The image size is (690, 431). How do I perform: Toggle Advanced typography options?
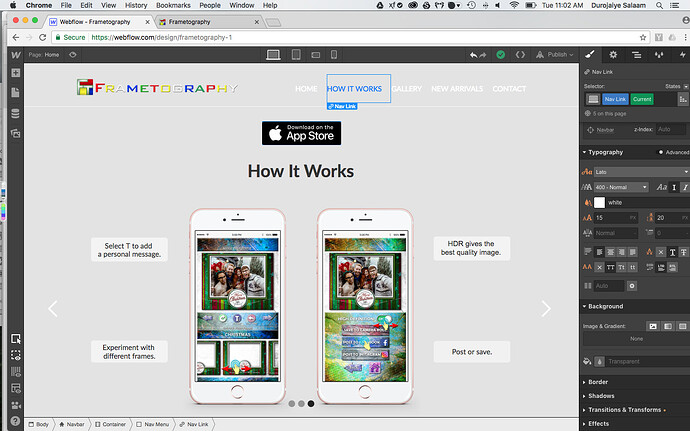pyautogui.click(x=674, y=152)
